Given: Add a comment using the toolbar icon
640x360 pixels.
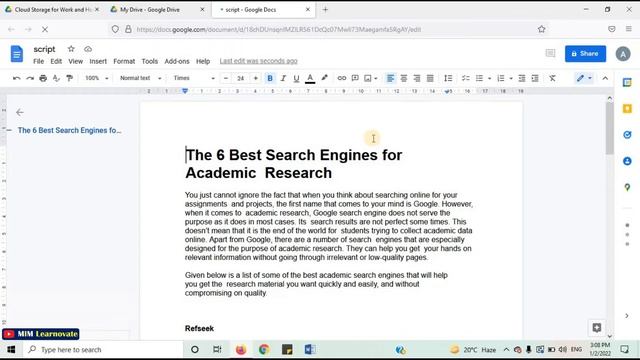Looking at the screenshot, I should coord(355,78).
